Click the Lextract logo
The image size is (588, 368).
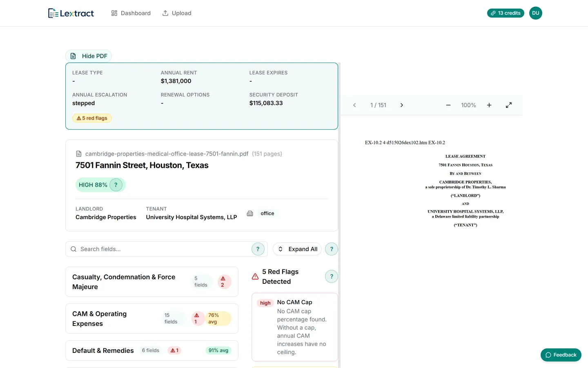point(71,13)
